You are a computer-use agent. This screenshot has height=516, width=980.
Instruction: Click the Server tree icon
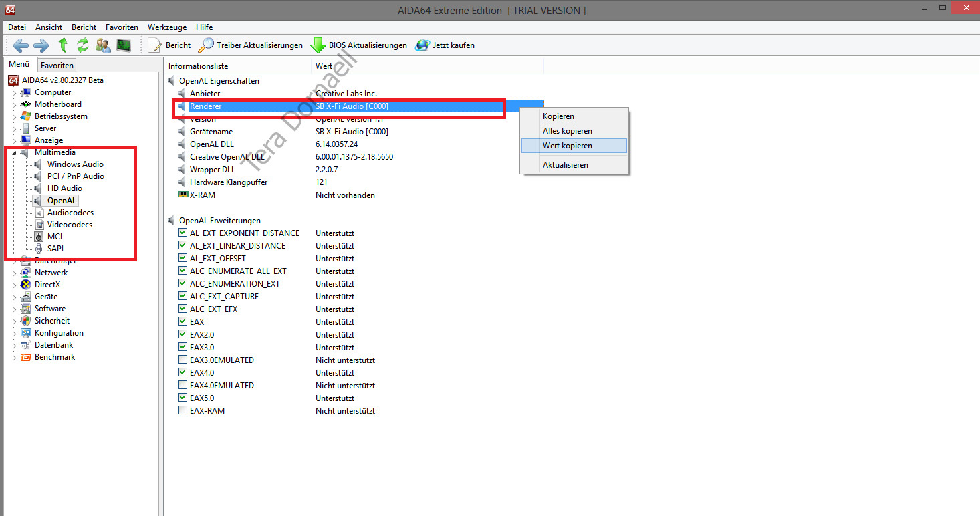[26, 128]
